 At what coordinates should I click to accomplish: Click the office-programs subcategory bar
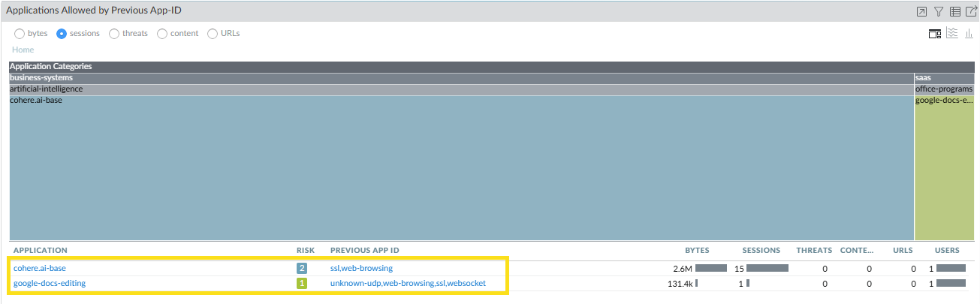(x=943, y=89)
